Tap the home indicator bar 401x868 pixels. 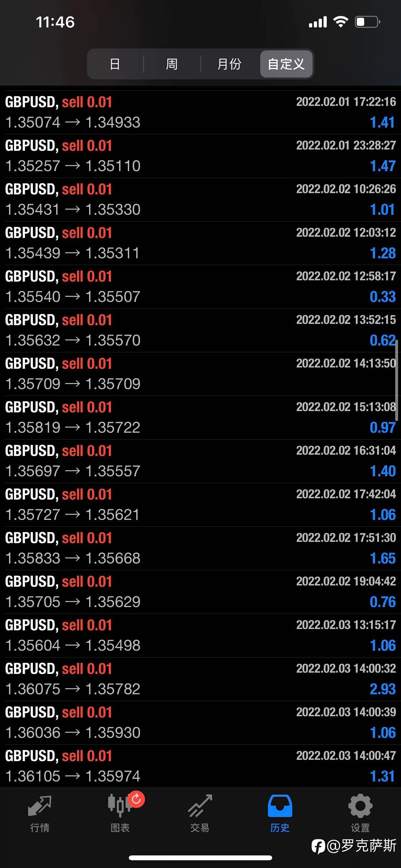click(200, 858)
